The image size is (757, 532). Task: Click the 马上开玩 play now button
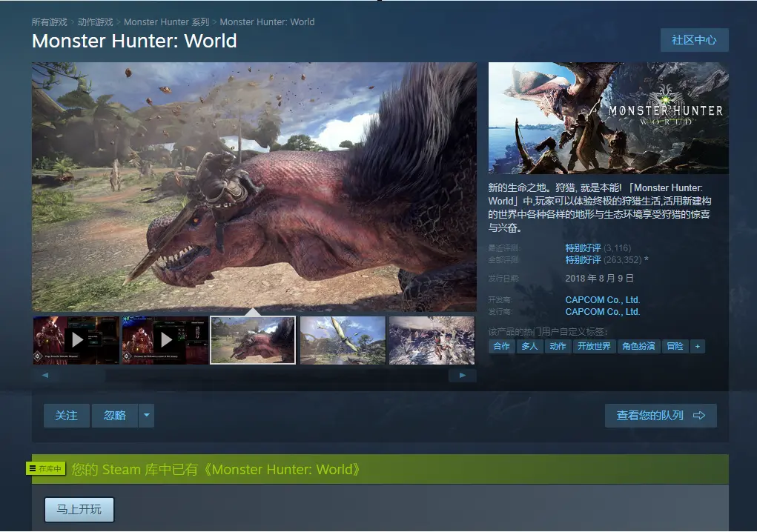coord(79,510)
